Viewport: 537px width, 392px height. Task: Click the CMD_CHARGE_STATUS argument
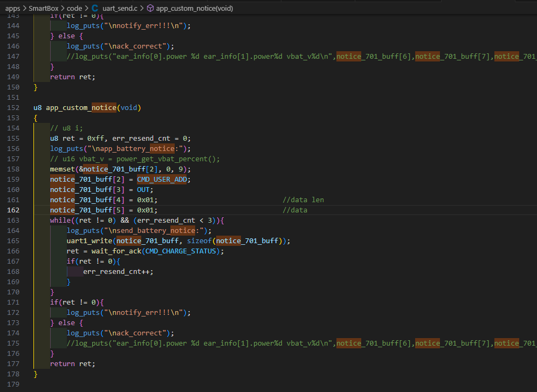(181, 251)
